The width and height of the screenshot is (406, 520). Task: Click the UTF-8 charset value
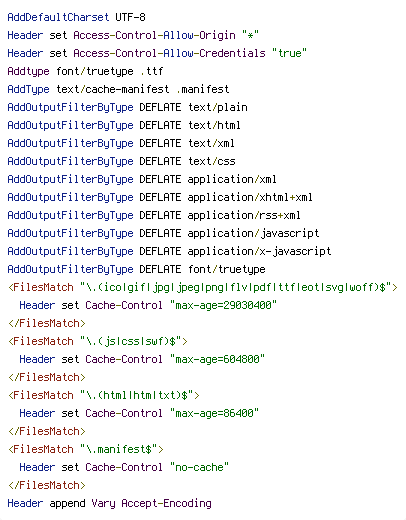(x=130, y=17)
